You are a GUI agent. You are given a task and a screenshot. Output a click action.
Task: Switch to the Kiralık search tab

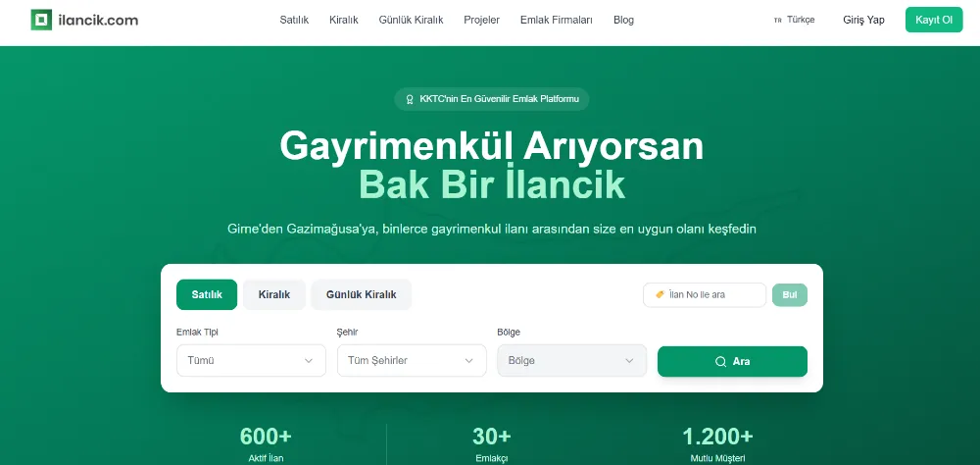[274, 294]
